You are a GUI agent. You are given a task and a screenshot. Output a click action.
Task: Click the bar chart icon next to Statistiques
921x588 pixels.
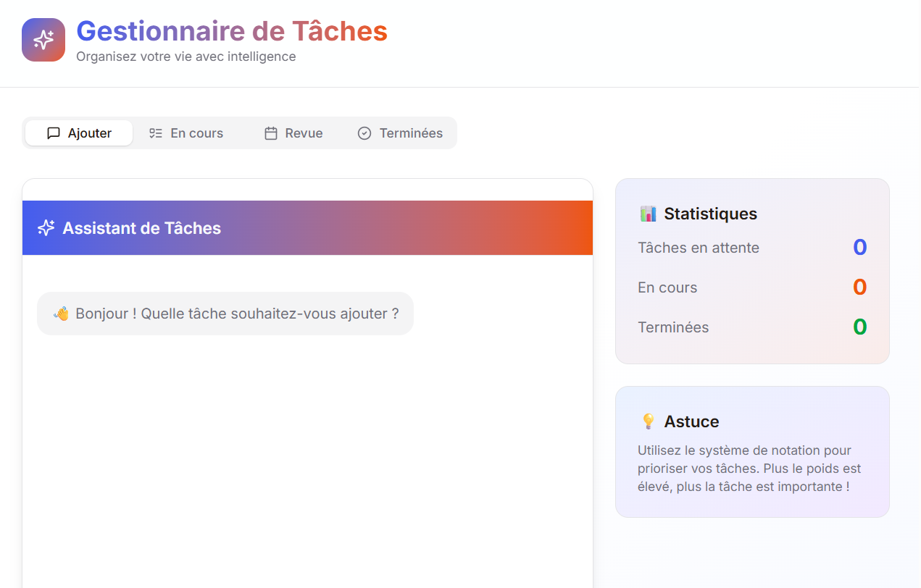(650, 213)
